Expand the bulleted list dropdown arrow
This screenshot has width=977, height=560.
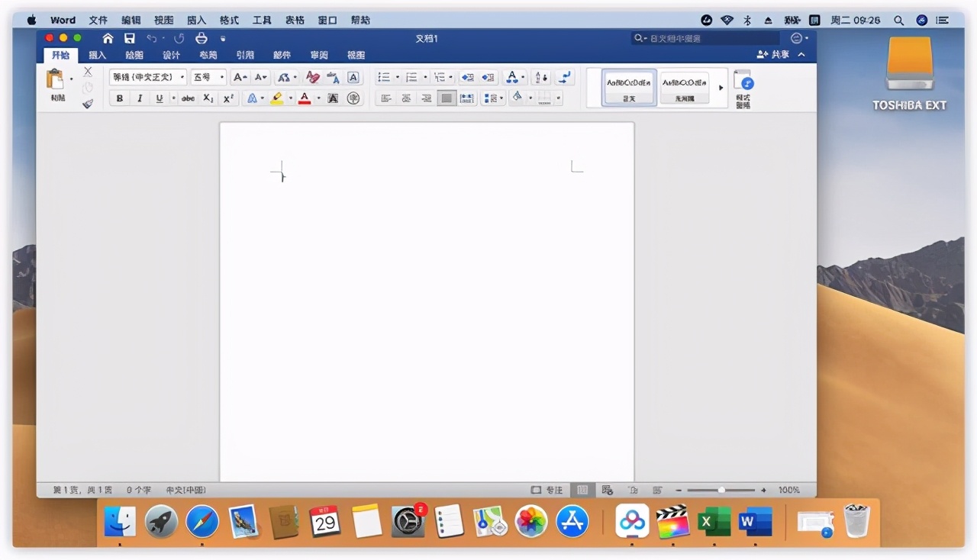397,77
